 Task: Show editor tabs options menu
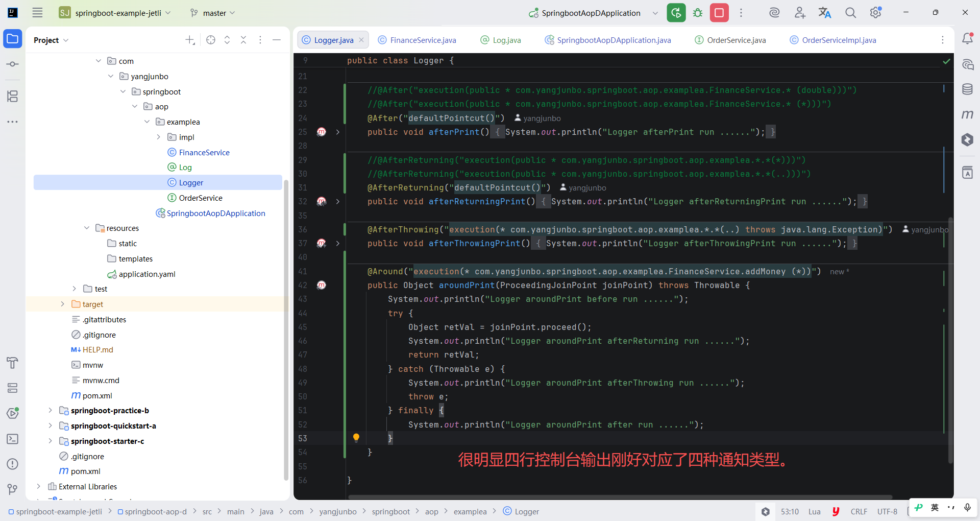tap(942, 40)
